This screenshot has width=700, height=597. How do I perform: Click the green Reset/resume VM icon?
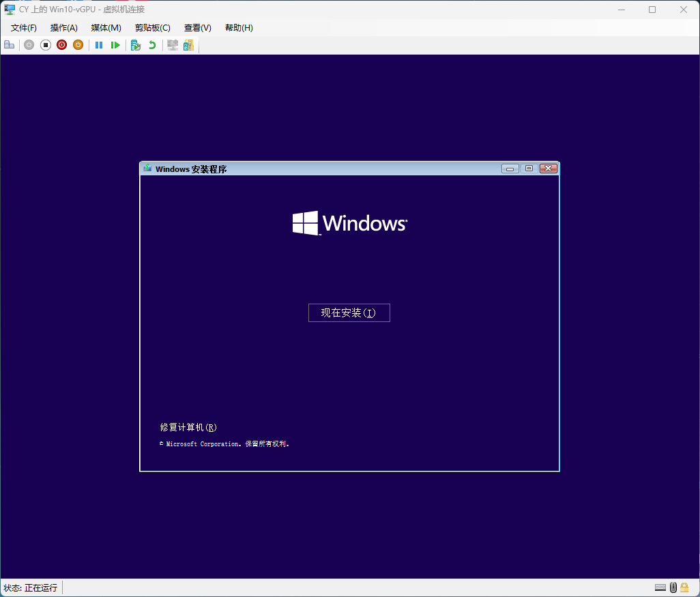tap(115, 45)
